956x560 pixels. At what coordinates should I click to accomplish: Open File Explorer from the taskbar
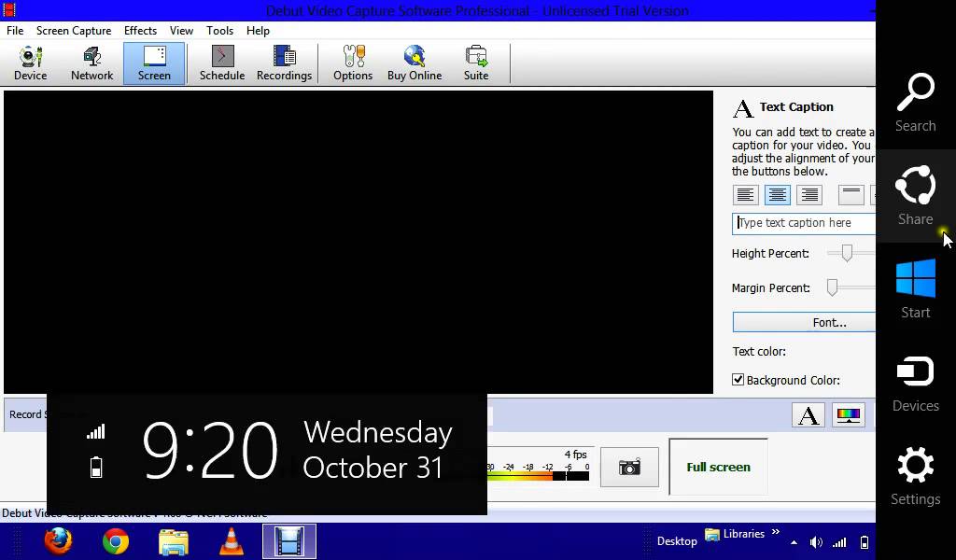coord(173,541)
